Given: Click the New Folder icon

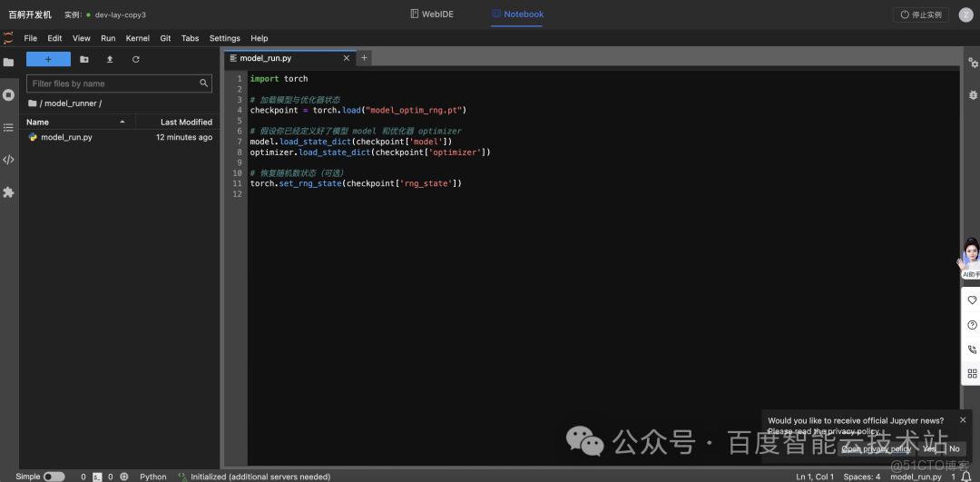Looking at the screenshot, I should tap(84, 59).
